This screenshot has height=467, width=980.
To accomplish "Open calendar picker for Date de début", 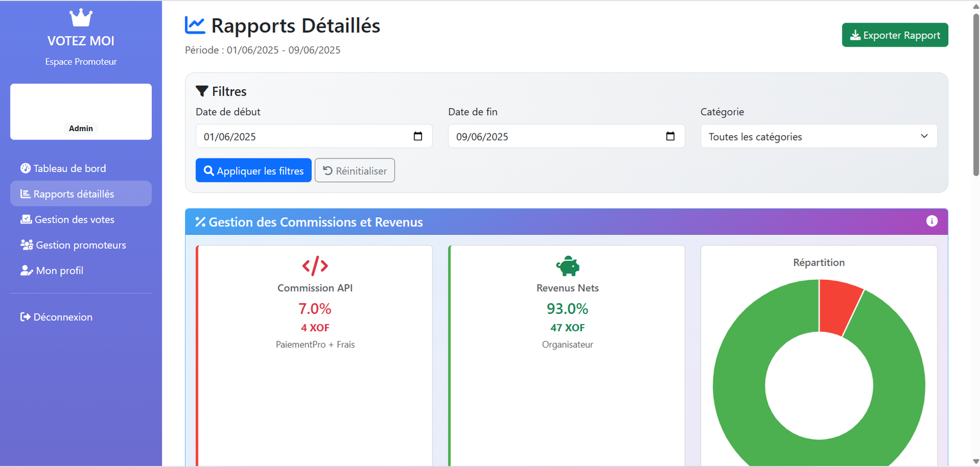I will pos(418,136).
